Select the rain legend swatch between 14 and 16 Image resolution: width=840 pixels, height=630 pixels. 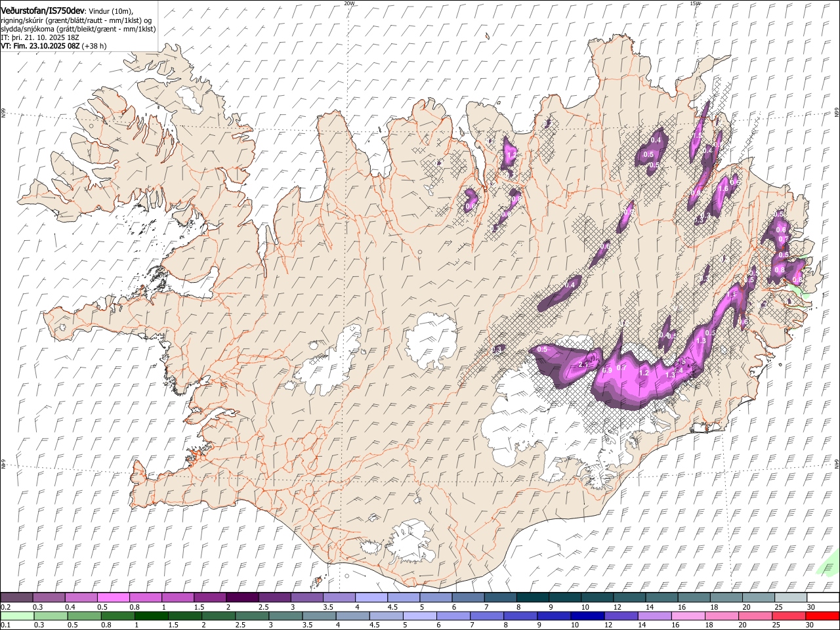click(656, 616)
